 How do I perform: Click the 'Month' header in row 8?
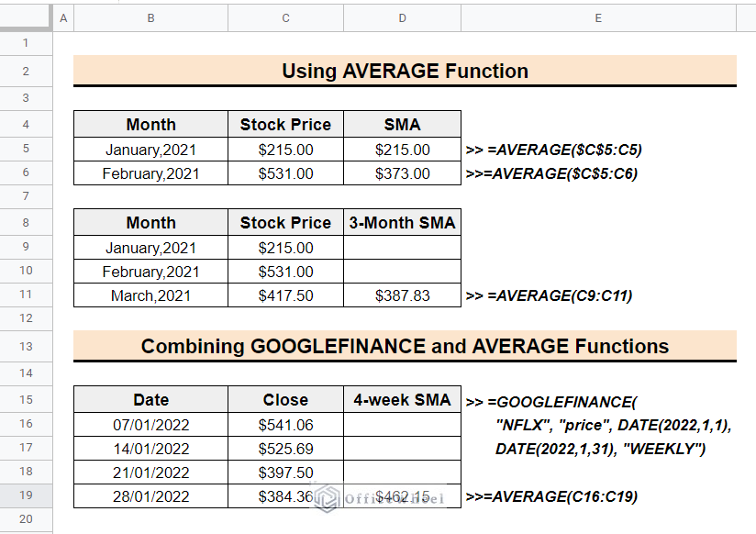click(x=150, y=223)
